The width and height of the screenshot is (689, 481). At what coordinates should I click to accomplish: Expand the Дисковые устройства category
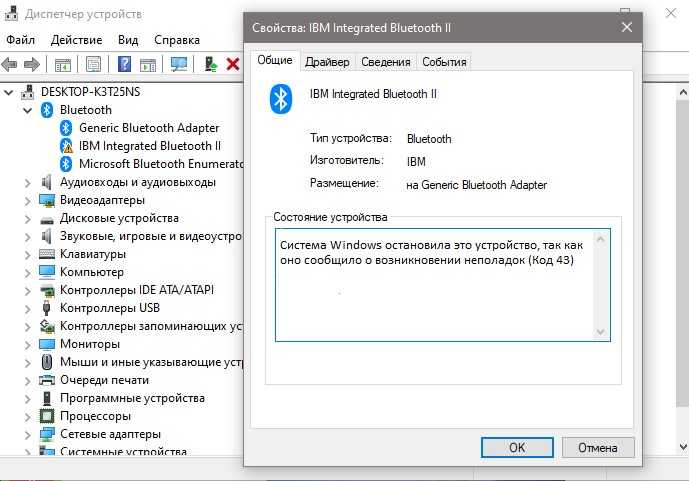point(27,219)
